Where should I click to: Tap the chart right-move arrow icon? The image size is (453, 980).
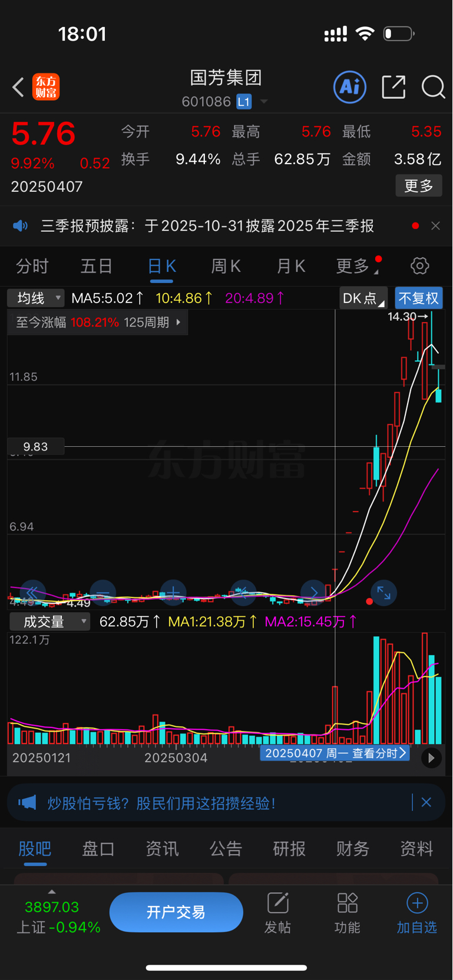coord(313,592)
